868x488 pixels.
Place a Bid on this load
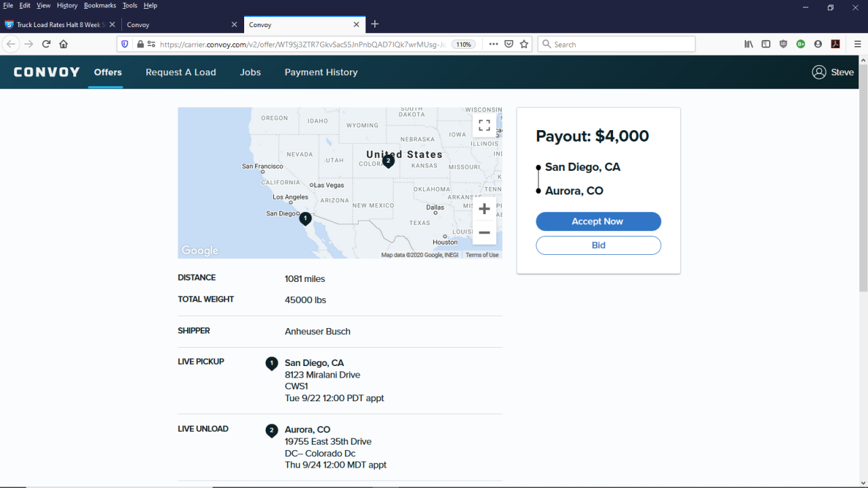[x=598, y=245]
